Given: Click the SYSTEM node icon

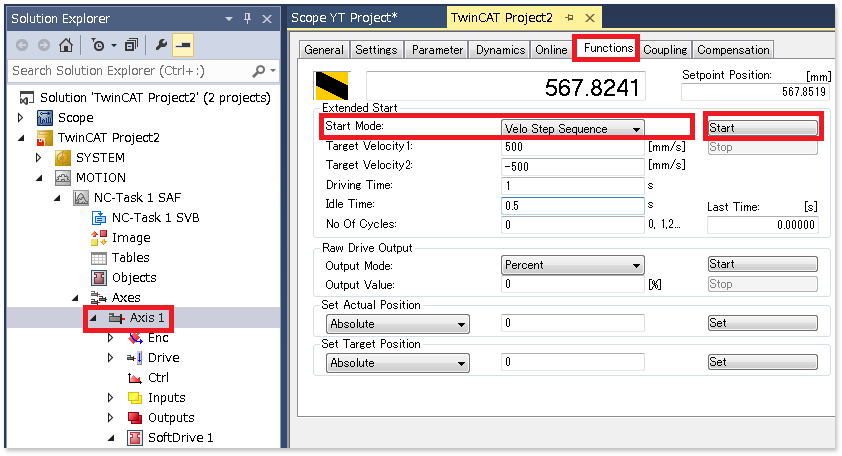Looking at the screenshot, I should click(x=63, y=158).
